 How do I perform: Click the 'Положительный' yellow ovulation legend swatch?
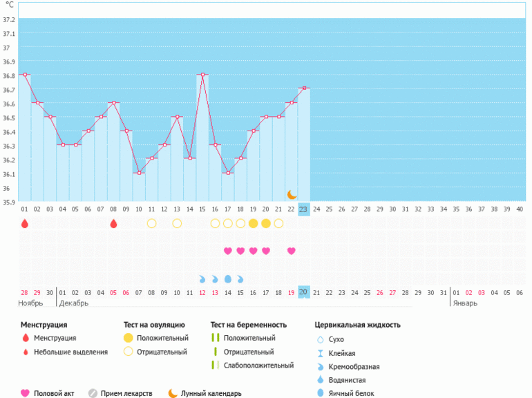click(129, 338)
